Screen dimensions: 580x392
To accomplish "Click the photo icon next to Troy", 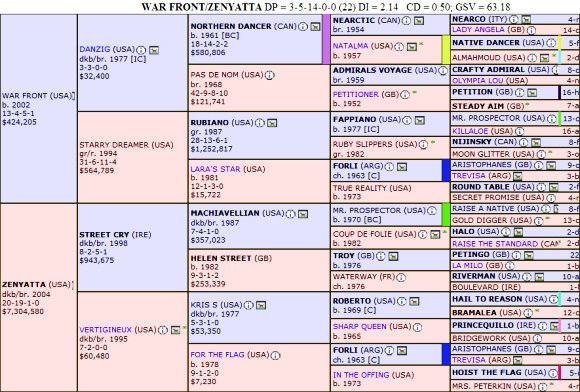I will point(393,256).
